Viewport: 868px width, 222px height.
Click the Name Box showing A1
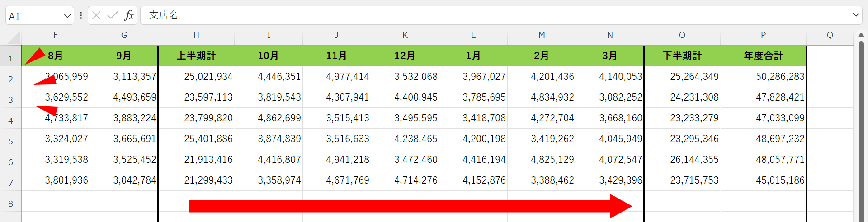[x=34, y=16]
